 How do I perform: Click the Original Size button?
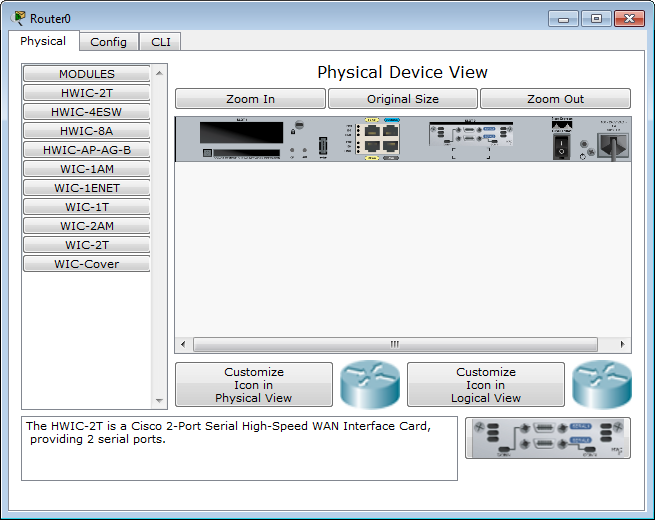click(403, 99)
